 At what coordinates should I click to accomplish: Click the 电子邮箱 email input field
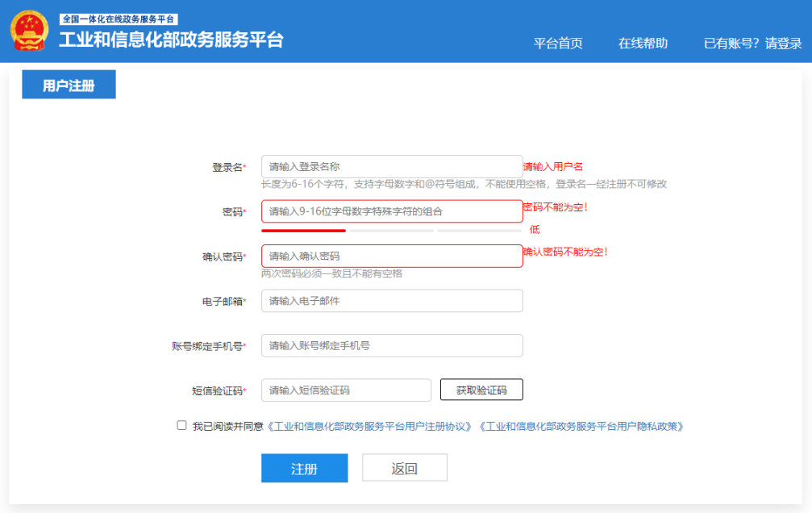(392, 300)
